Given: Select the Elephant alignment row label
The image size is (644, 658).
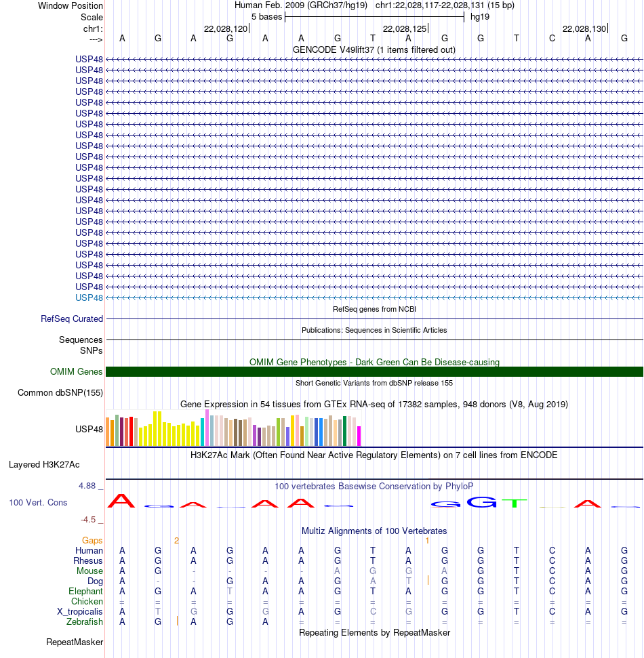Looking at the screenshot, I should (85, 592).
